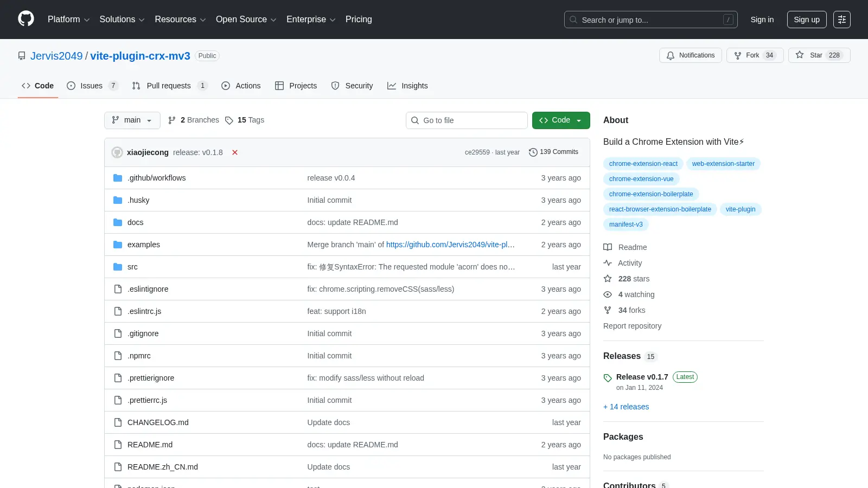Fork this repository with Fork button
Screen dimensions: 868x488
point(755,55)
